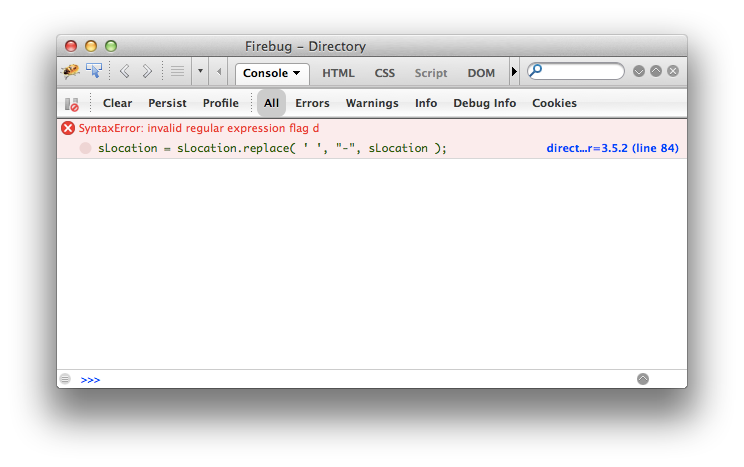744x467 pixels.
Task: Filter console by Errors
Action: pyautogui.click(x=312, y=103)
